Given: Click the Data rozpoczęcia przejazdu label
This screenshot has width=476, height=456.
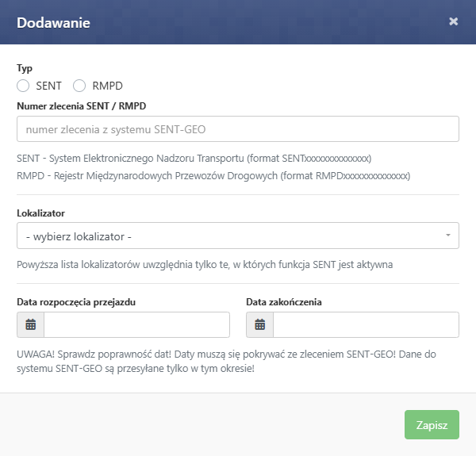Looking at the screenshot, I should click(76, 302).
